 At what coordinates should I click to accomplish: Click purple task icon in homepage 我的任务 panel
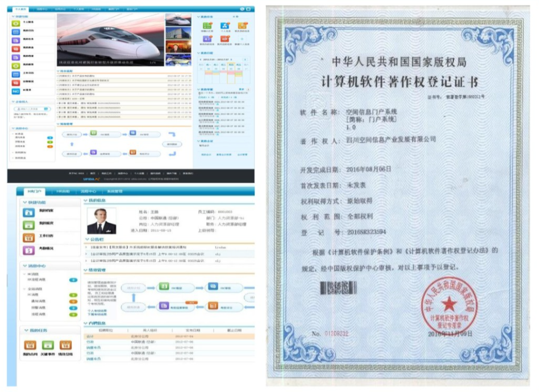coord(207,39)
